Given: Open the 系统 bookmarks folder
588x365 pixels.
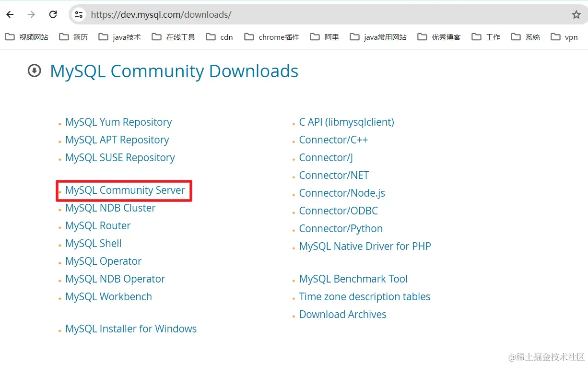Looking at the screenshot, I should click(525, 37).
